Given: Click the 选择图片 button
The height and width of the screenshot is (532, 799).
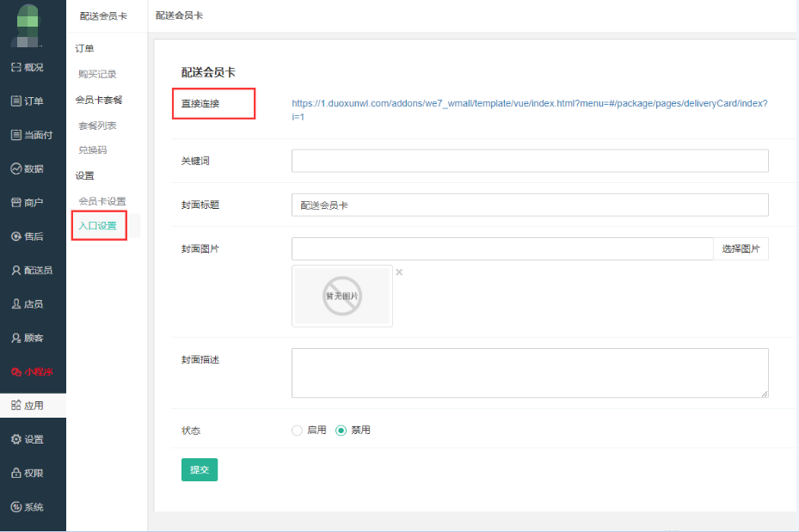Looking at the screenshot, I should point(741,249).
